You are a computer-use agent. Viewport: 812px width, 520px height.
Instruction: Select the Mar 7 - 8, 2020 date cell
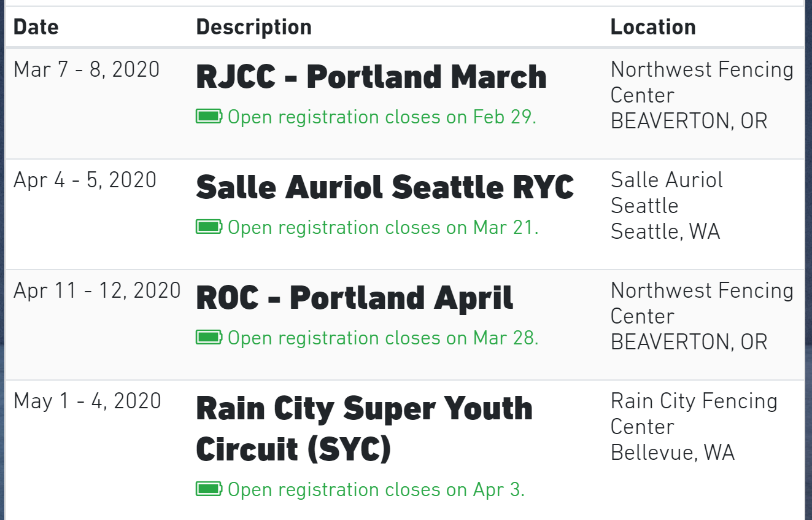pos(87,69)
